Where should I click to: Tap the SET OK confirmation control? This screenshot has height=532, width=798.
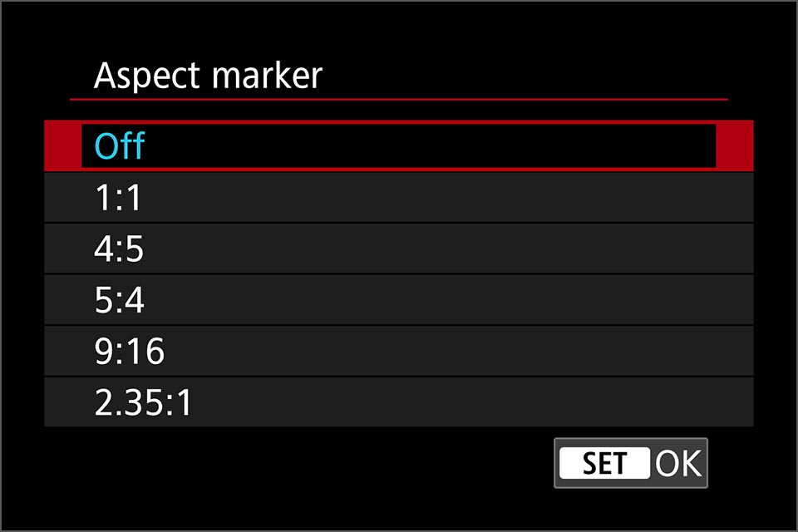point(630,463)
